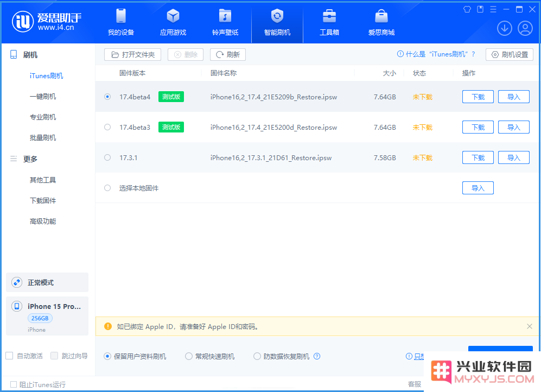Click 打开文件夹 button
The height and width of the screenshot is (392, 541).
pos(132,54)
